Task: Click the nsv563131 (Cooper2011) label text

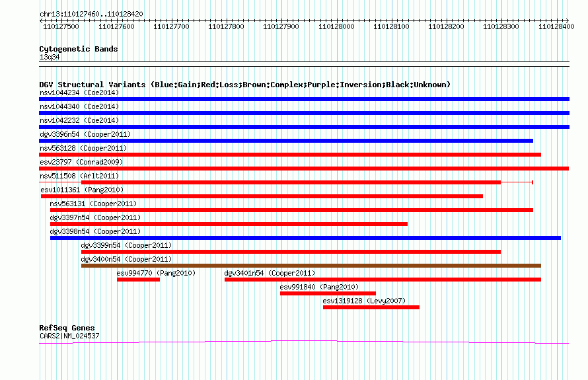Action: [x=93, y=204]
